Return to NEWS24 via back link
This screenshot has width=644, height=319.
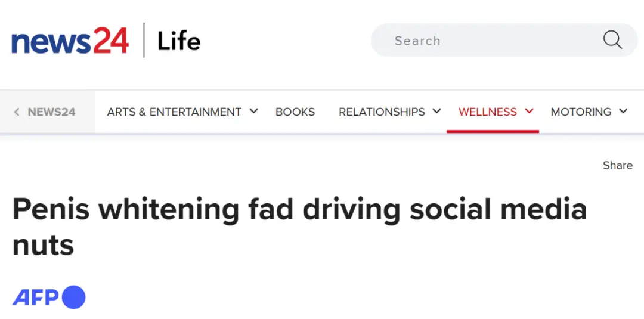[x=51, y=112]
